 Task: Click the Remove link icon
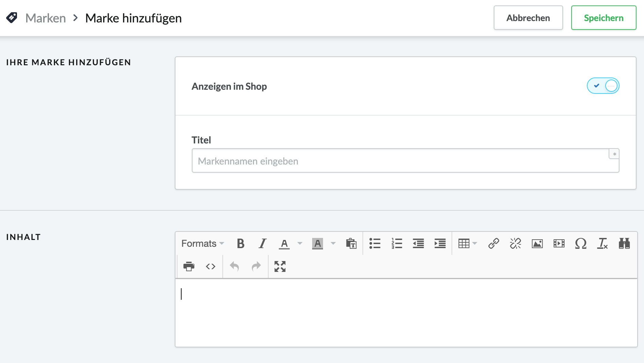pyautogui.click(x=515, y=243)
